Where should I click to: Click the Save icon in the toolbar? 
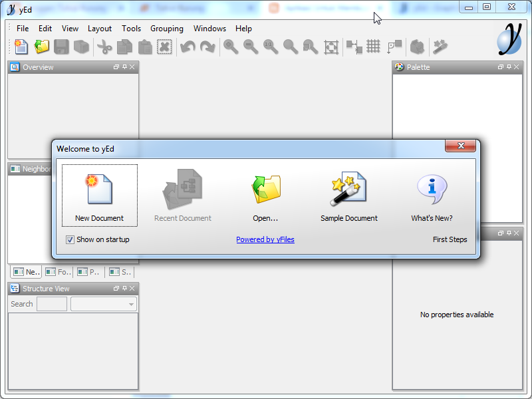click(59, 47)
